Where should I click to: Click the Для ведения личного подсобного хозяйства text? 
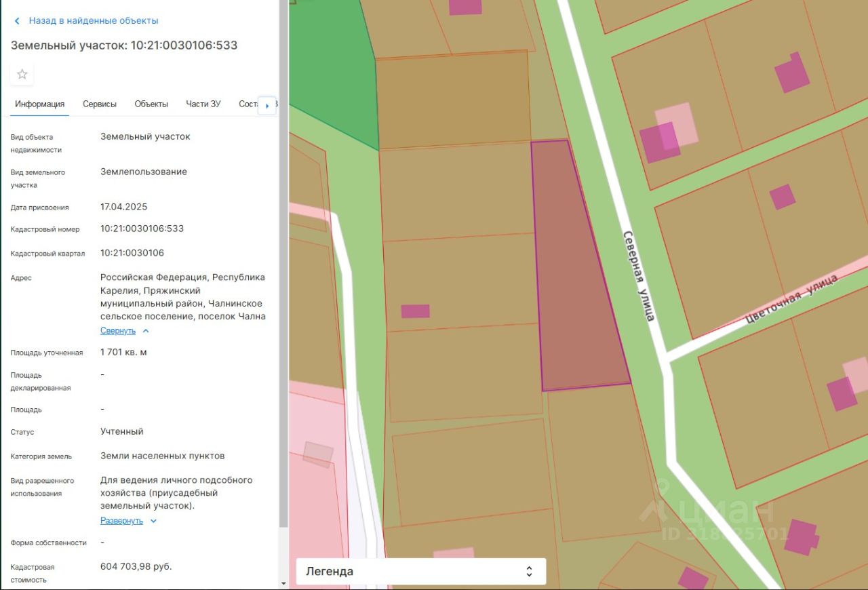(176, 493)
